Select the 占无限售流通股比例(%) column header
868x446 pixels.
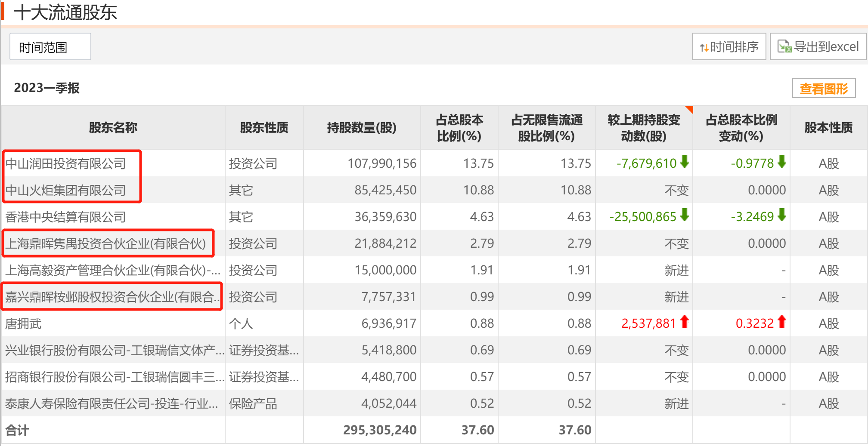click(546, 127)
